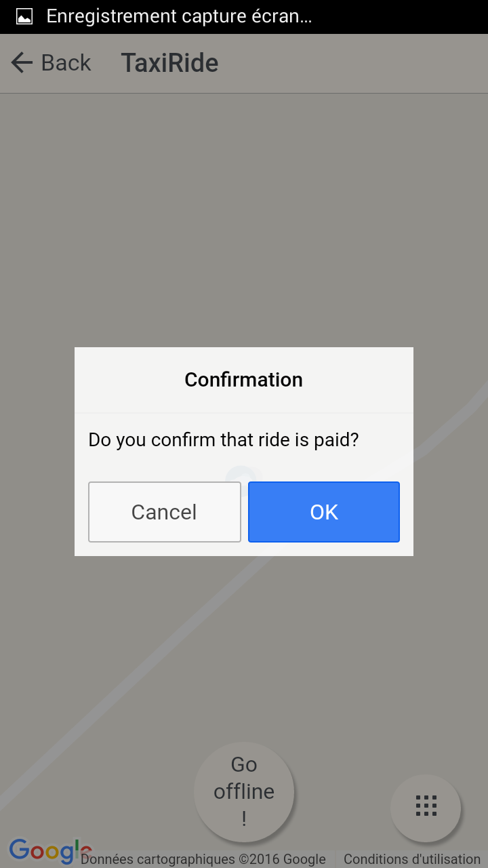Click the Confirmation dialog title
The image size is (488, 868).
[x=243, y=380]
